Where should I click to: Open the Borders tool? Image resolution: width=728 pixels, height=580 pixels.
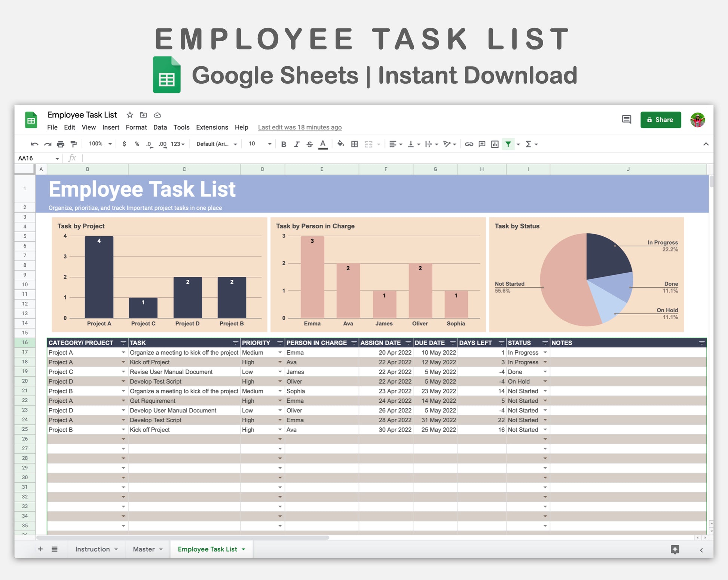(x=354, y=144)
